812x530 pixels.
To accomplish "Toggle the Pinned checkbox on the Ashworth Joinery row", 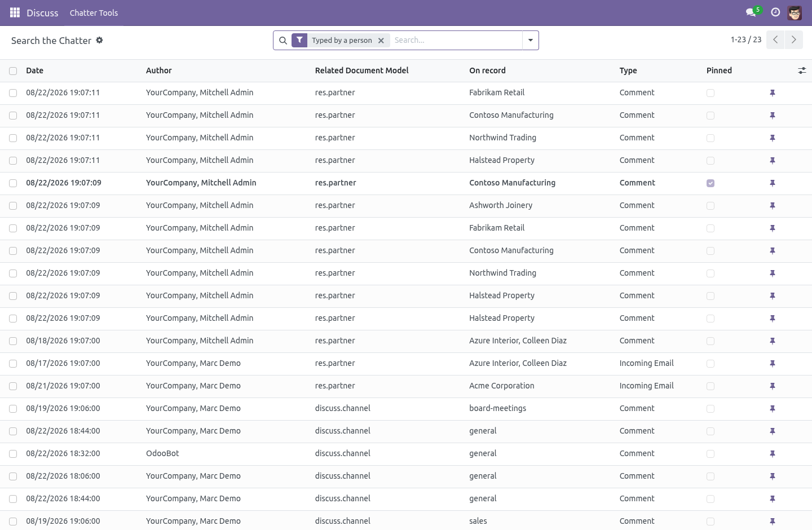I will point(710,206).
